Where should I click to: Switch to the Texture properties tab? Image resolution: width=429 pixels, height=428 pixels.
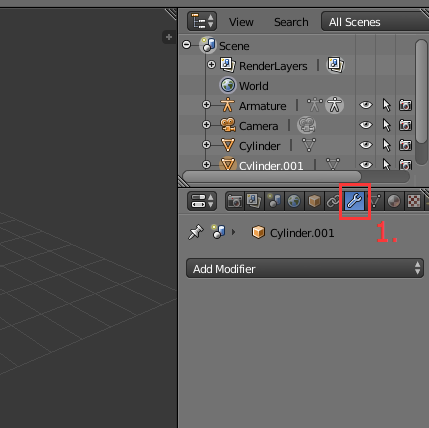tap(414, 201)
